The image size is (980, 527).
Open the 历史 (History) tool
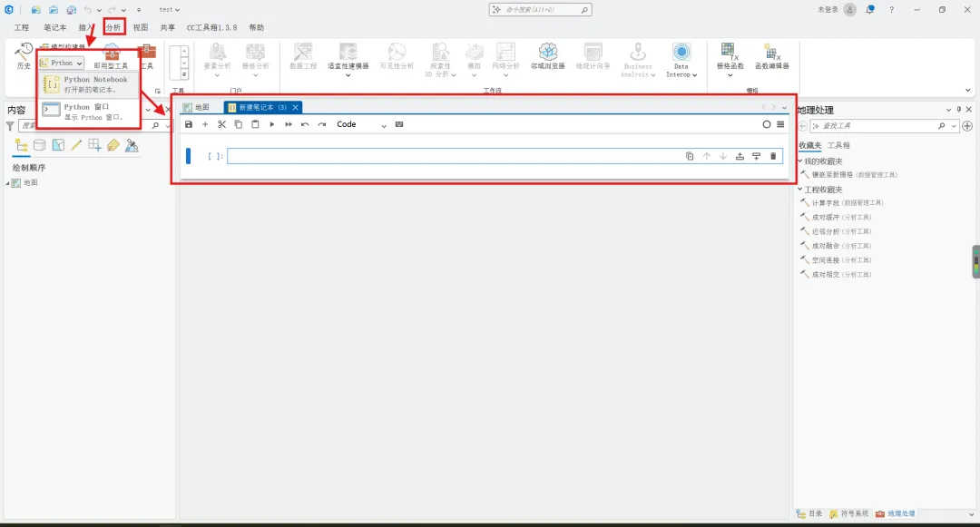23,56
